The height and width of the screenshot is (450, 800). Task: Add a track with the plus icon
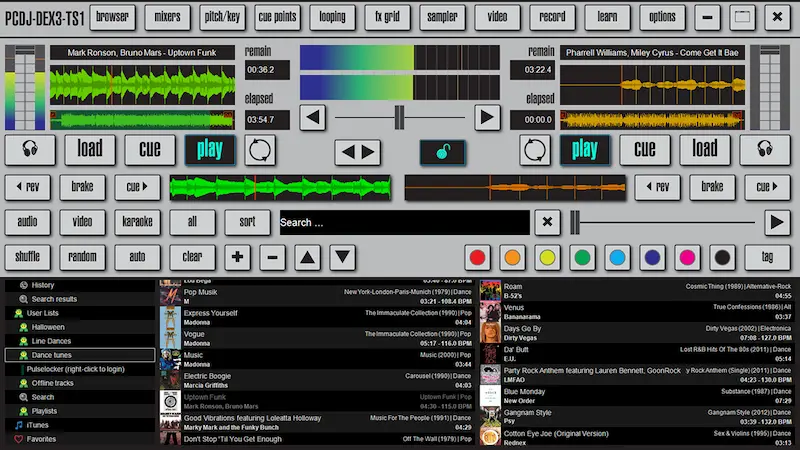(237, 257)
